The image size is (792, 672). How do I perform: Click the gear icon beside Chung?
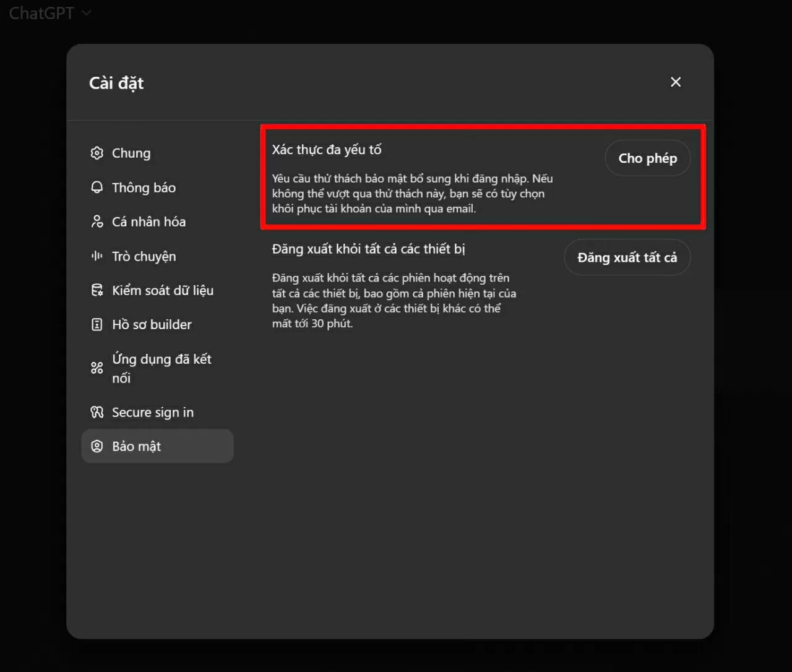tap(97, 153)
